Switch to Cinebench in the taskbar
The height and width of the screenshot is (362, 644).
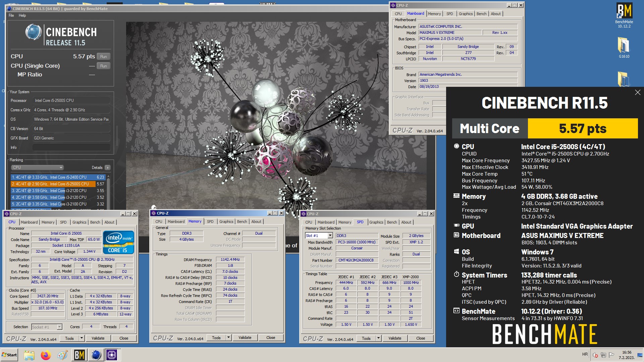96,355
